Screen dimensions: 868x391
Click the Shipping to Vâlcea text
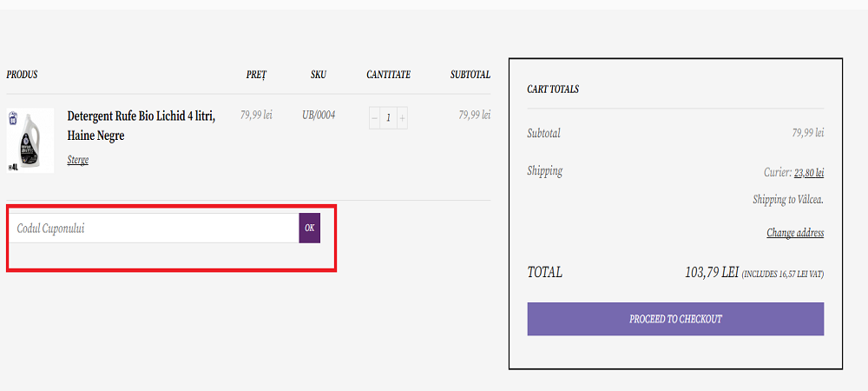[x=787, y=200]
